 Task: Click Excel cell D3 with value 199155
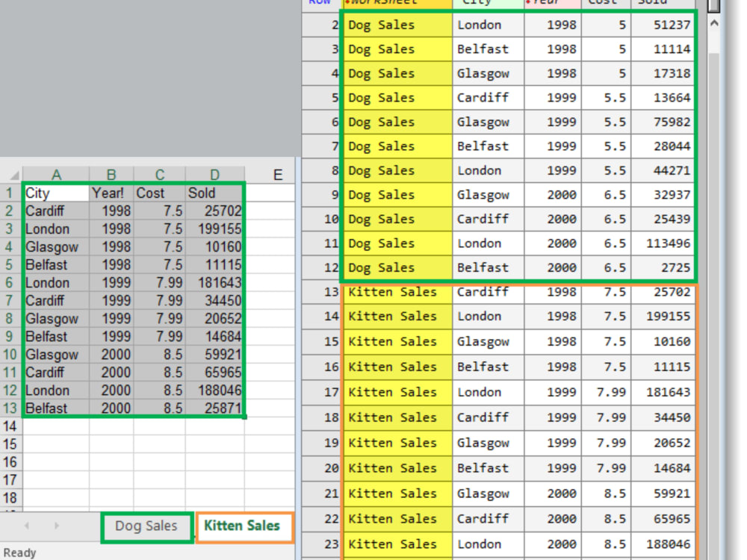click(215, 229)
